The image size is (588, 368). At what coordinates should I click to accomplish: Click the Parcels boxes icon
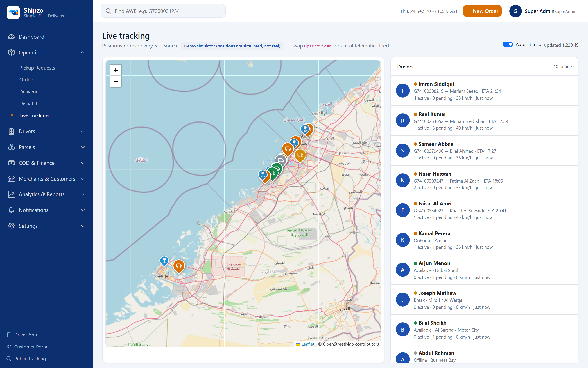11,147
